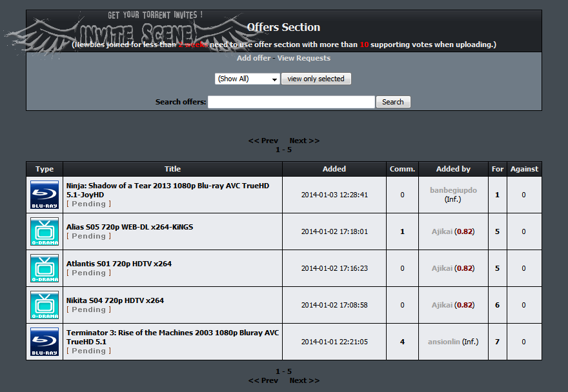The image size is (568, 392).
Task: Open the Show All category dropdown
Action: click(247, 79)
